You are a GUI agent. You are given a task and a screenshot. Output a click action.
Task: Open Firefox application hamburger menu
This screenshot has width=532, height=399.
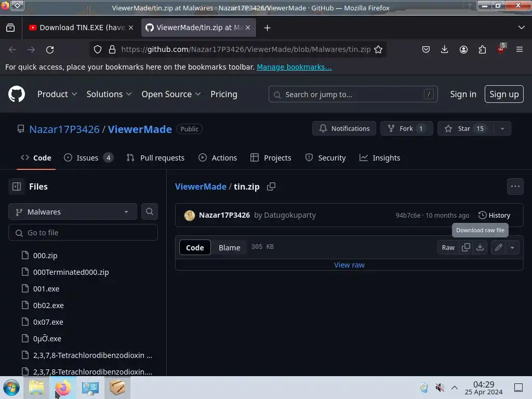[x=520, y=49]
